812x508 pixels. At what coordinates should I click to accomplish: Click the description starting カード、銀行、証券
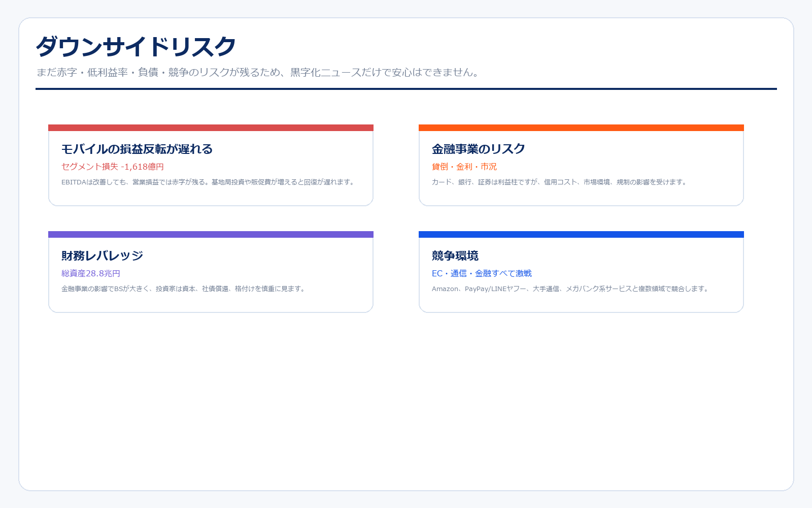click(560, 182)
